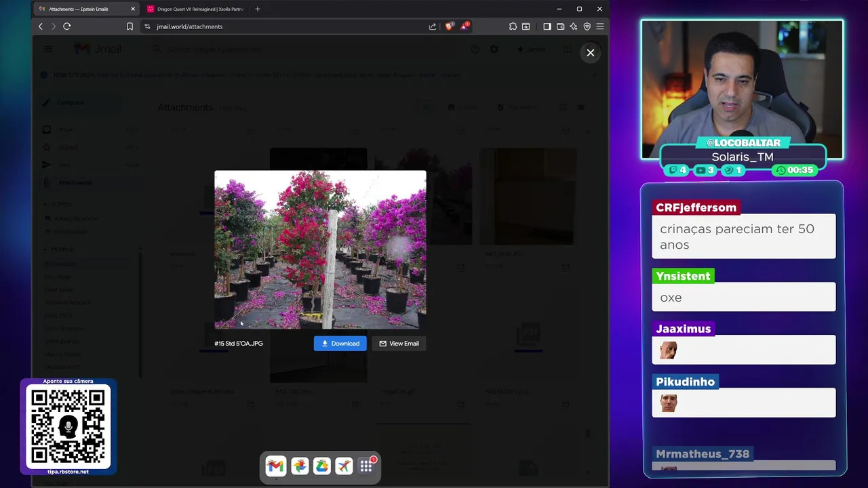The image size is (868, 488).
Task: Download the #15 Std 5'OA.JPG attachment
Action: [340, 344]
